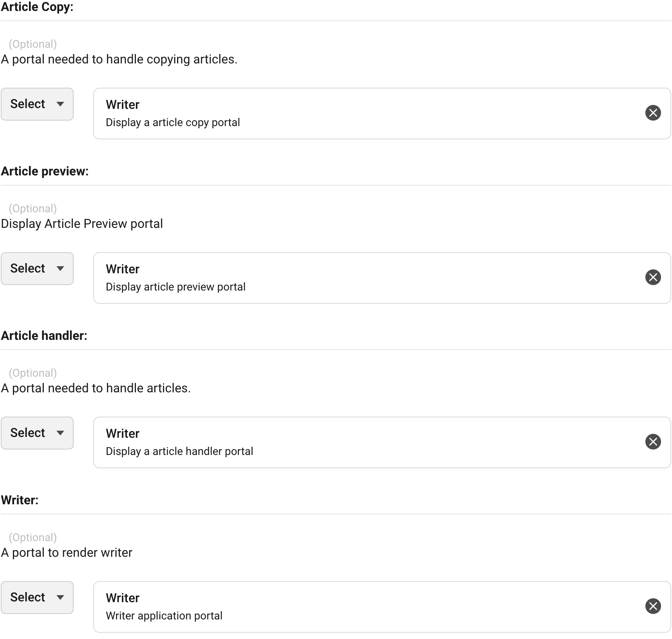Remove Writer from Article Copy portal
This screenshot has height=639, width=672.
[x=653, y=113]
